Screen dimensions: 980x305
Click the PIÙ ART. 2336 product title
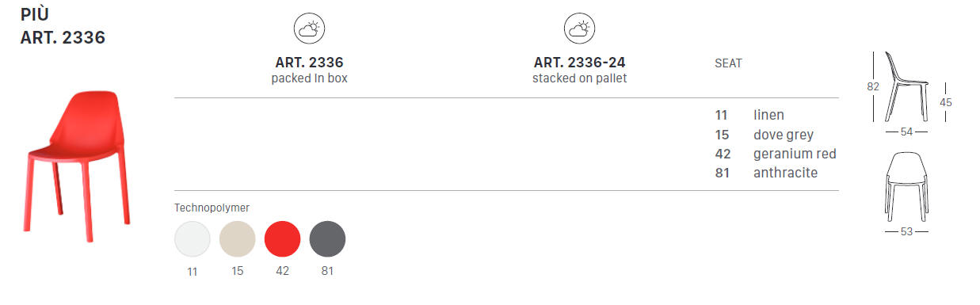(63, 26)
